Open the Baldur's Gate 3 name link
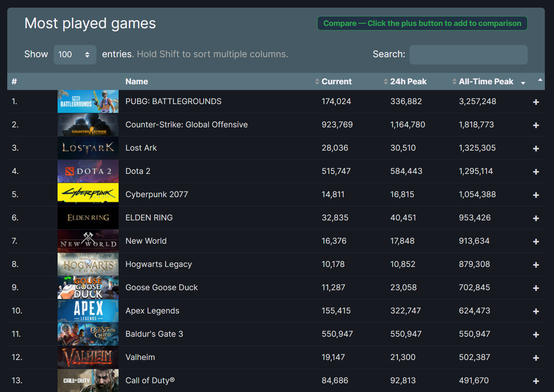The image size is (554, 392). pyautogui.click(x=154, y=334)
